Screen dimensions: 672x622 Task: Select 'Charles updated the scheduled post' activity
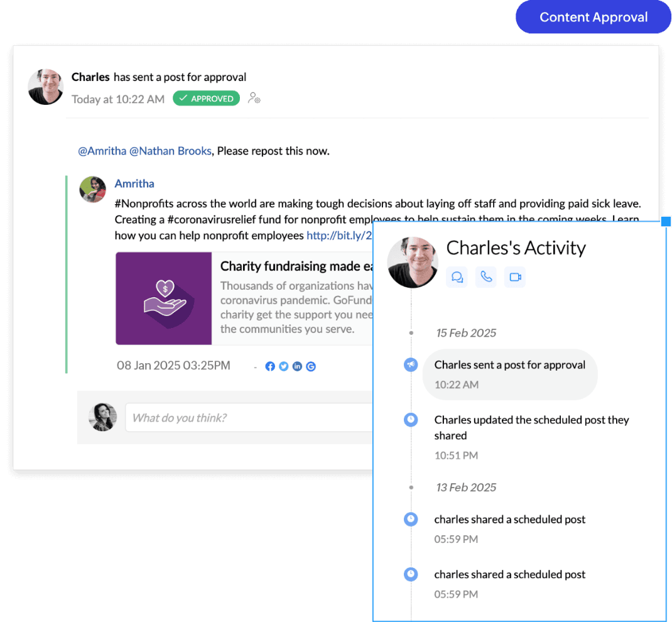(x=531, y=427)
